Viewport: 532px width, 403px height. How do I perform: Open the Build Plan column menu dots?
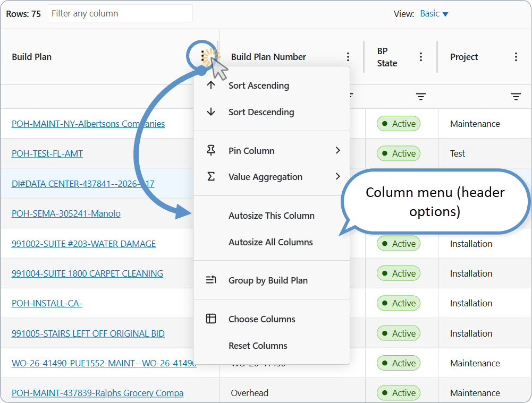click(202, 56)
